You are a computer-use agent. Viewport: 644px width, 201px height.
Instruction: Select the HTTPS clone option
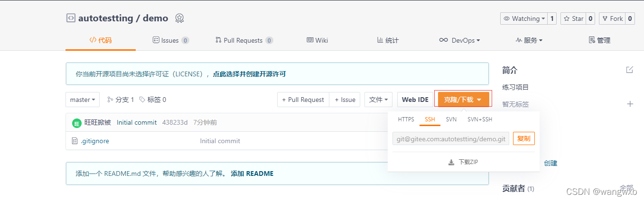406,119
